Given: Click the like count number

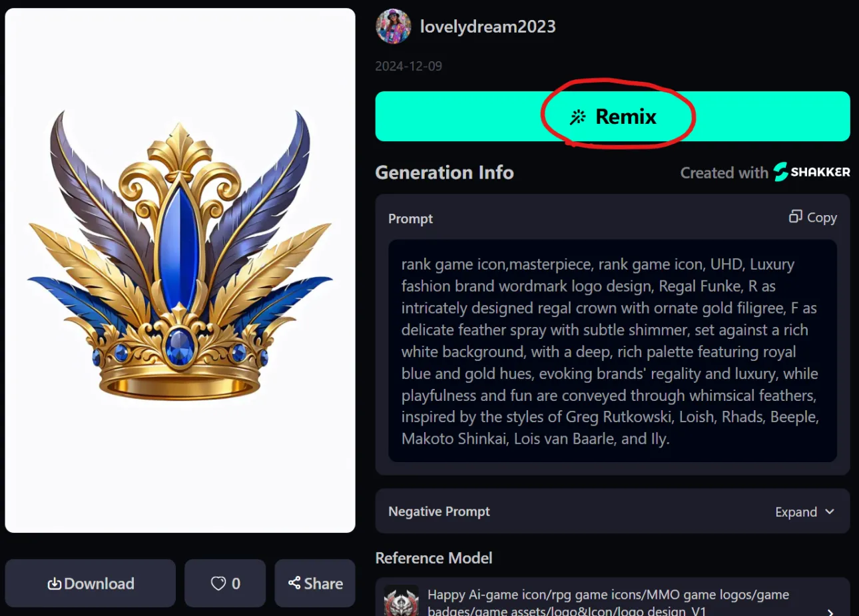Looking at the screenshot, I should click(x=236, y=583).
